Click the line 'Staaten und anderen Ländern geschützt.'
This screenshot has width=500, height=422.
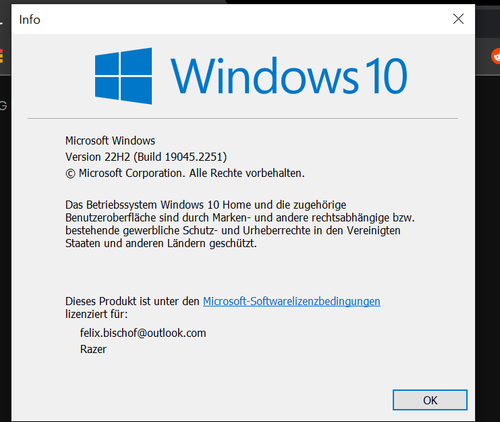tap(161, 243)
